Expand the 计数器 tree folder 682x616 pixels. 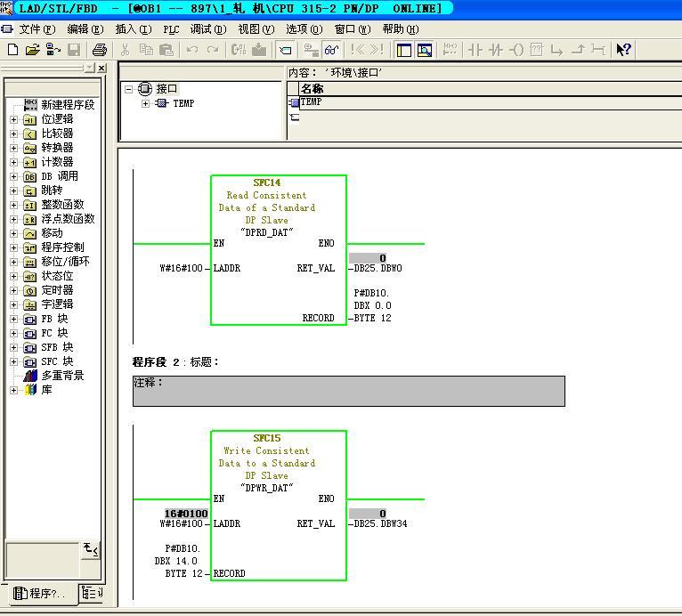click(x=14, y=163)
